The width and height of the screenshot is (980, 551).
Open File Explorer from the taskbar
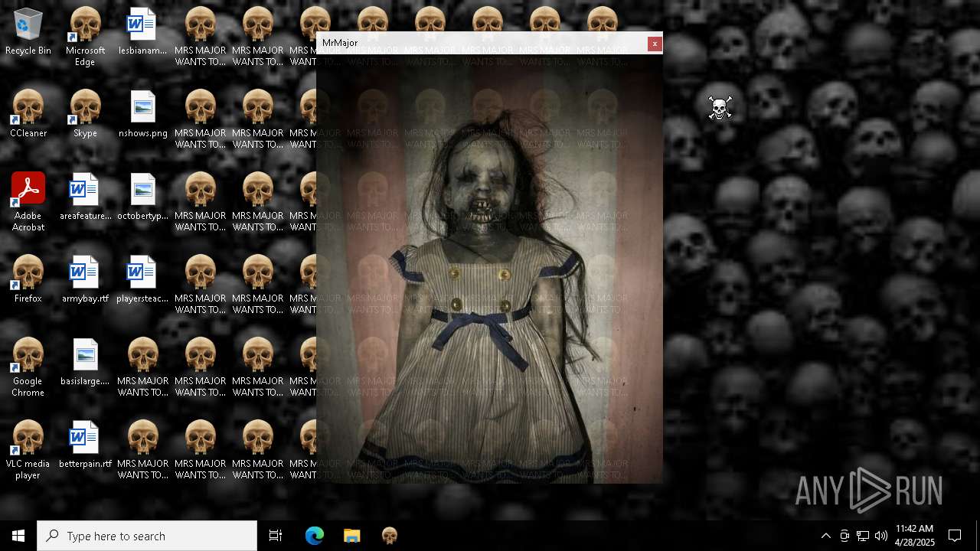[x=351, y=536]
